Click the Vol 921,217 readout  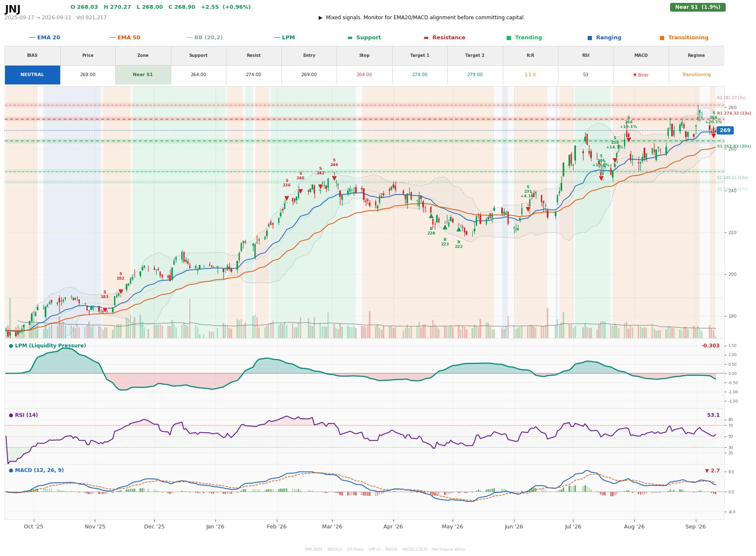pyautogui.click(x=91, y=18)
